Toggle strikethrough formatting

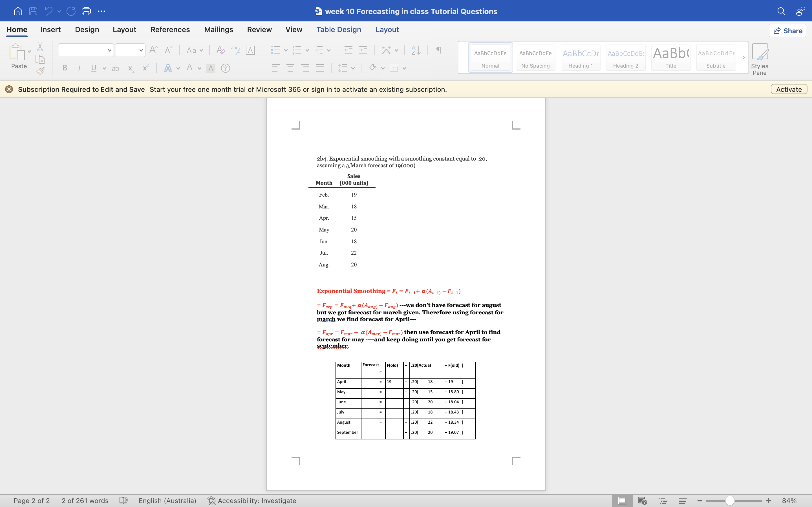click(115, 68)
